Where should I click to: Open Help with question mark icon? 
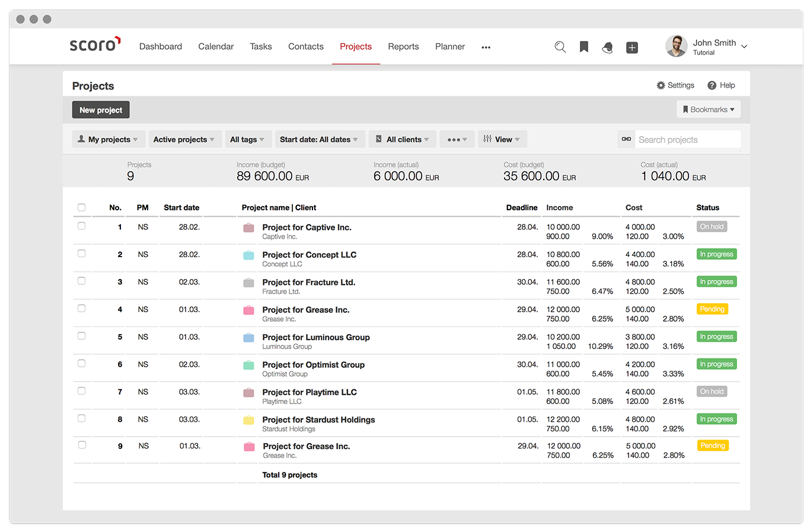pos(721,85)
